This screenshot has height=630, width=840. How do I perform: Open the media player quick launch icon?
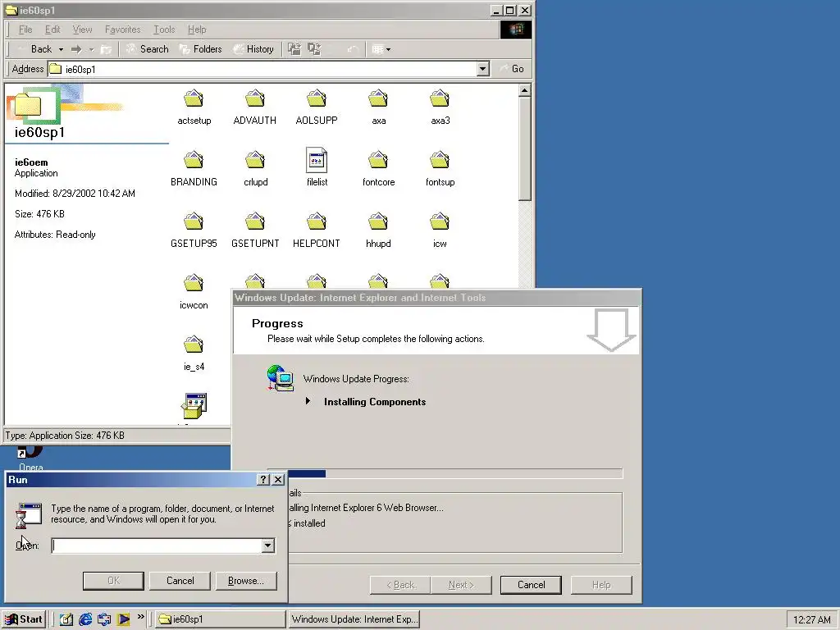tap(123, 619)
